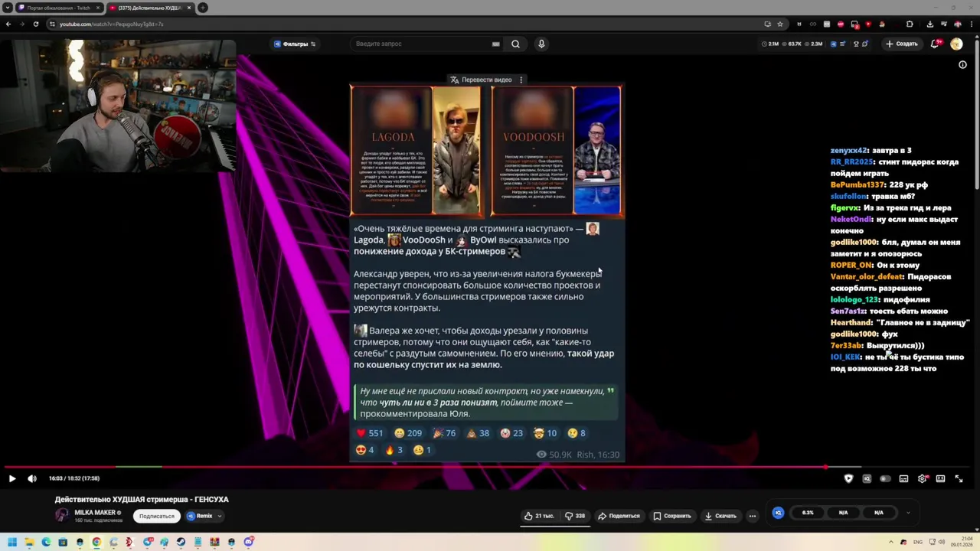Viewport: 980px width, 551px height.
Task: Click the trophy icon in header
Action: point(856,44)
